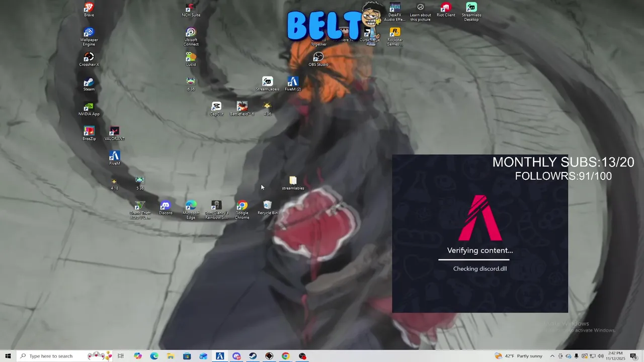
Task: Launch Riot Client from the desktop
Action: tap(445, 10)
